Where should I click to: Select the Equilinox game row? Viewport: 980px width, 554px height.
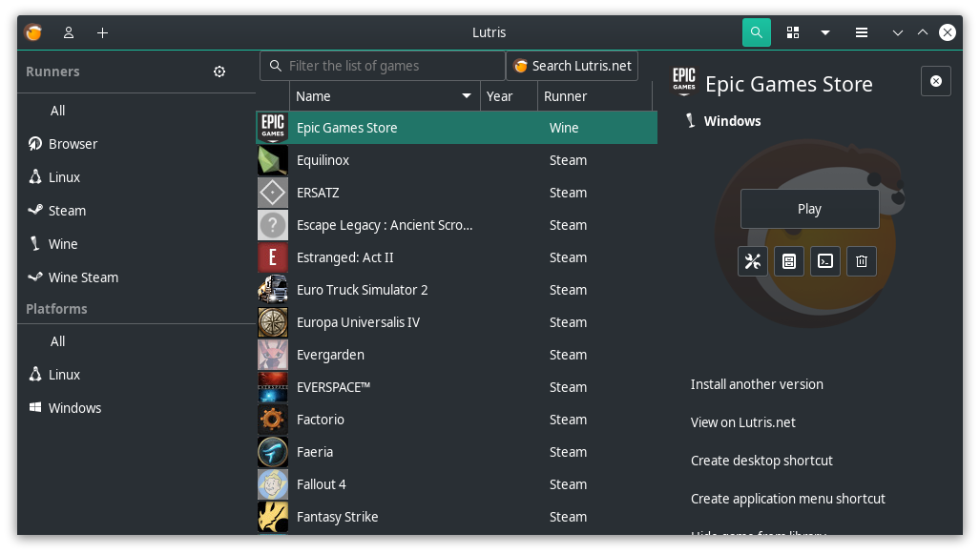[457, 160]
